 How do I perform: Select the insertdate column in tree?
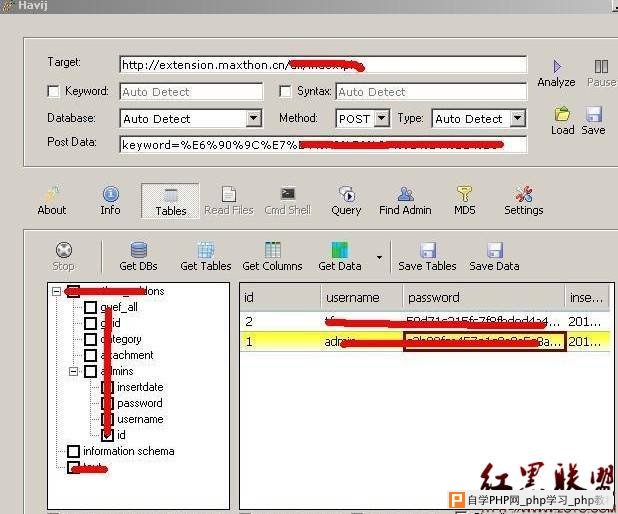click(x=140, y=387)
